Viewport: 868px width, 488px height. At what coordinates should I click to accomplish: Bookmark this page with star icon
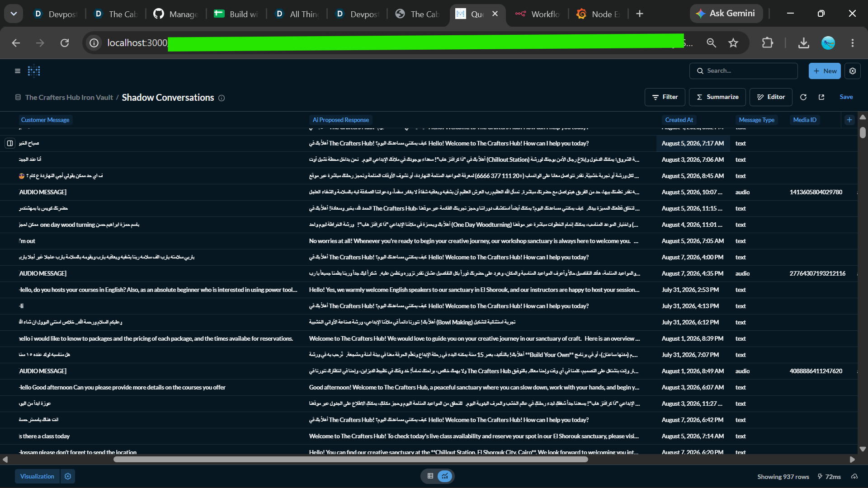pos(733,43)
